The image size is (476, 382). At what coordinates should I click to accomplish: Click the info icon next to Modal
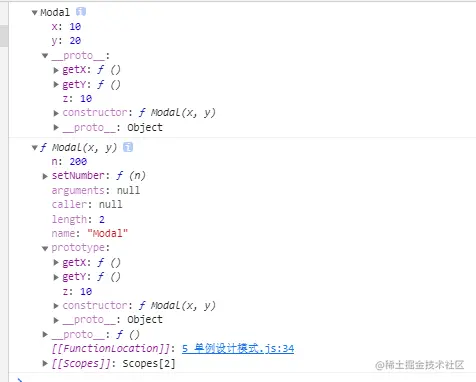pyautogui.click(x=81, y=12)
